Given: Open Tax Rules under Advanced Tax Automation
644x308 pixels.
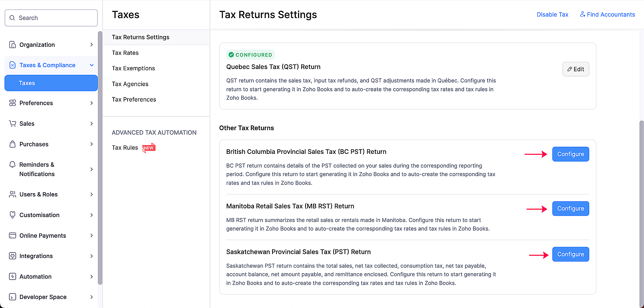Looking at the screenshot, I should [x=125, y=147].
